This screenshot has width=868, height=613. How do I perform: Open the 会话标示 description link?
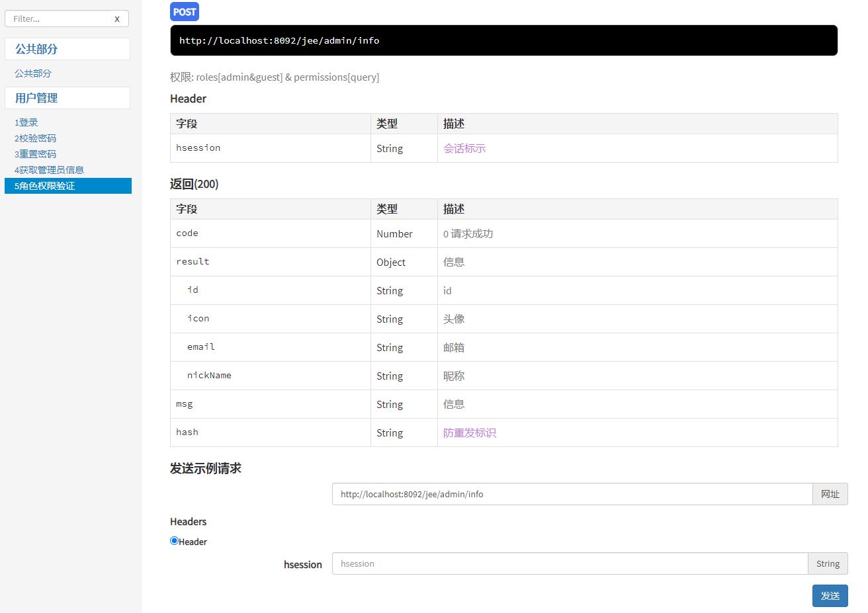pos(464,149)
